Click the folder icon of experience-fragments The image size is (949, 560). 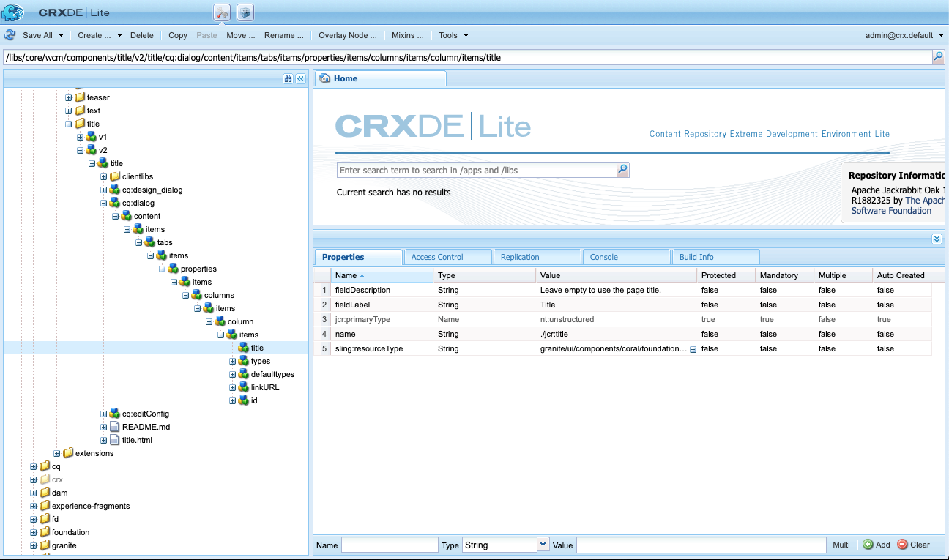[x=45, y=506]
